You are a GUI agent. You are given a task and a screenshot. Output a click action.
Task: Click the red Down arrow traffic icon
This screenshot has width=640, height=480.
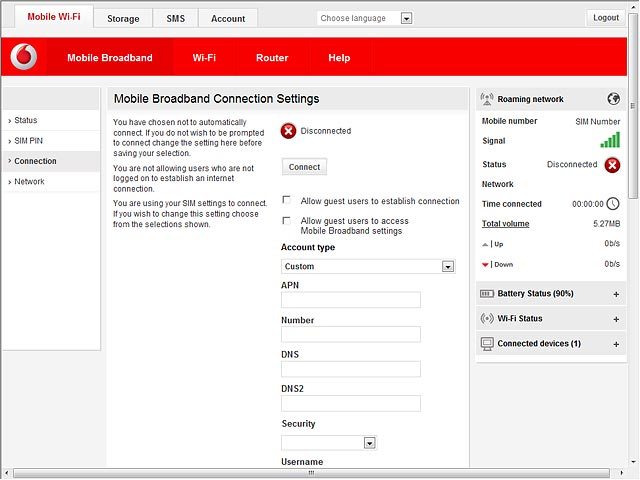[485, 265]
